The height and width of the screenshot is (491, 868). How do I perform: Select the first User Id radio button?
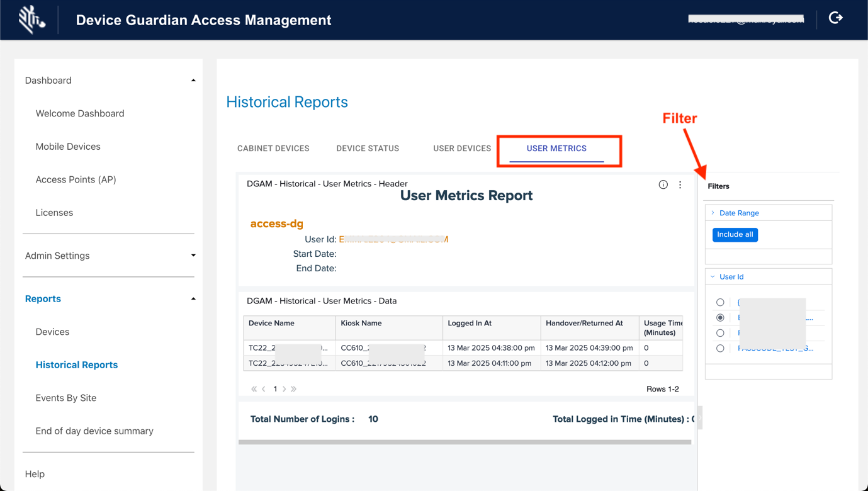coord(720,303)
